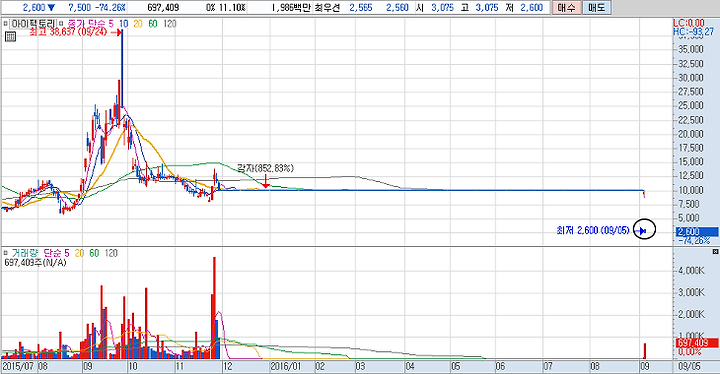Click the 697,409주(N/A) volume readout
Viewport: 720px width, 374px height.
pyautogui.click(x=35, y=262)
